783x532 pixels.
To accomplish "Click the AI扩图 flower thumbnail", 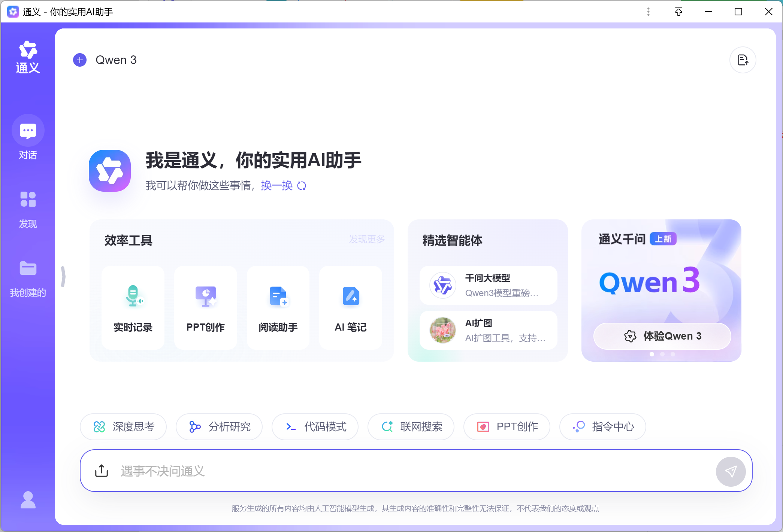I will (443, 330).
